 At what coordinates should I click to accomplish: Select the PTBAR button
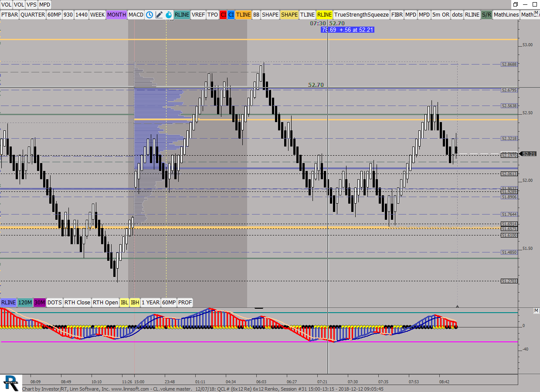click(x=10, y=15)
